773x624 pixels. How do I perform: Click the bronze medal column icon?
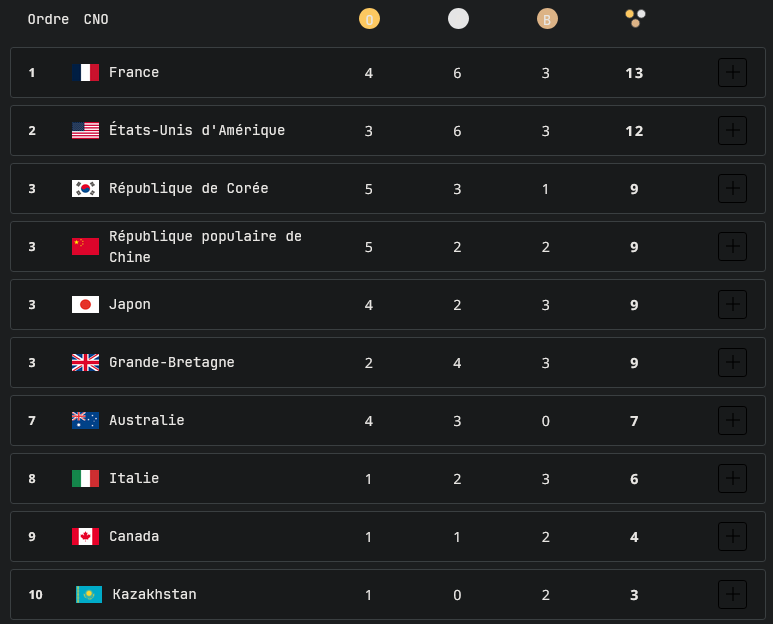point(546,18)
